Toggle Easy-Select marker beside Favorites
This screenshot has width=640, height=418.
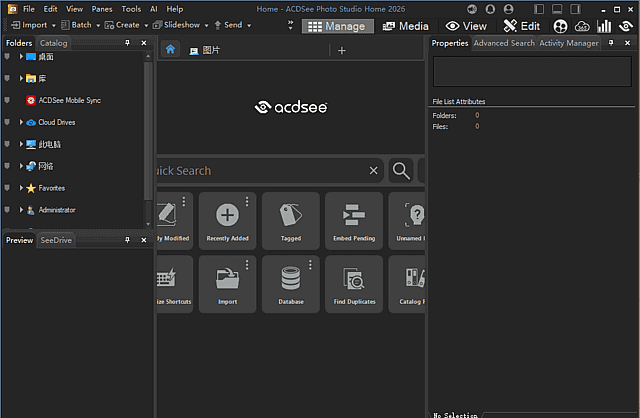coord(7,188)
